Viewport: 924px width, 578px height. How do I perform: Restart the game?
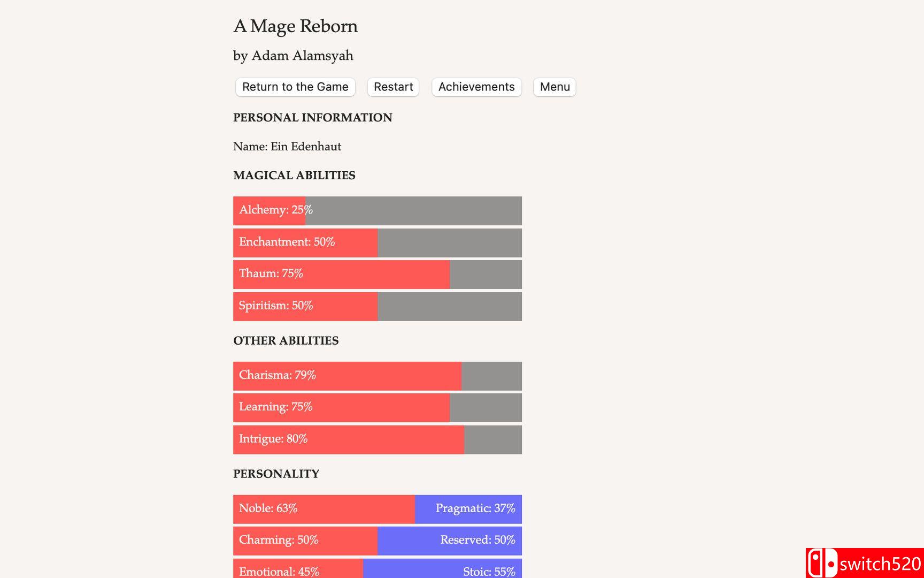click(x=393, y=87)
